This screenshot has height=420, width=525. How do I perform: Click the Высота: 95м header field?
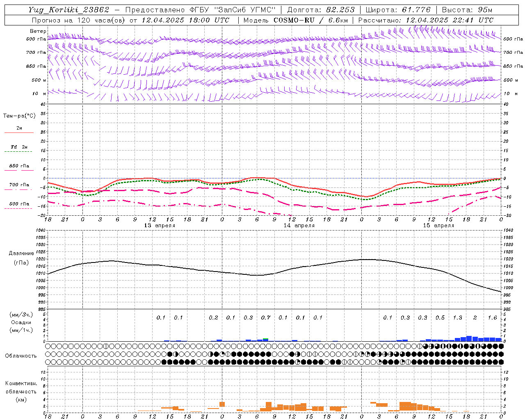[467, 10]
